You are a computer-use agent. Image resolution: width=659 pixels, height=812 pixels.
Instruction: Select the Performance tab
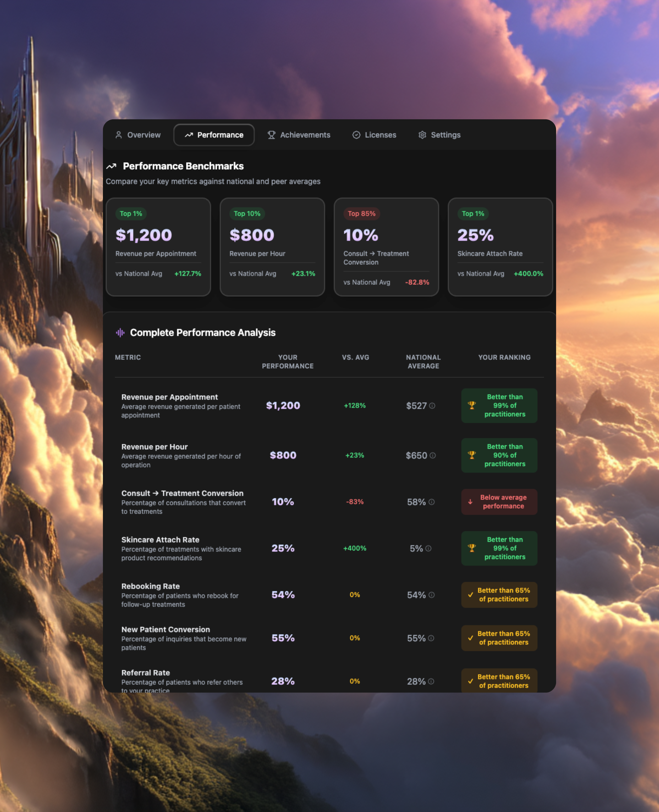click(214, 135)
